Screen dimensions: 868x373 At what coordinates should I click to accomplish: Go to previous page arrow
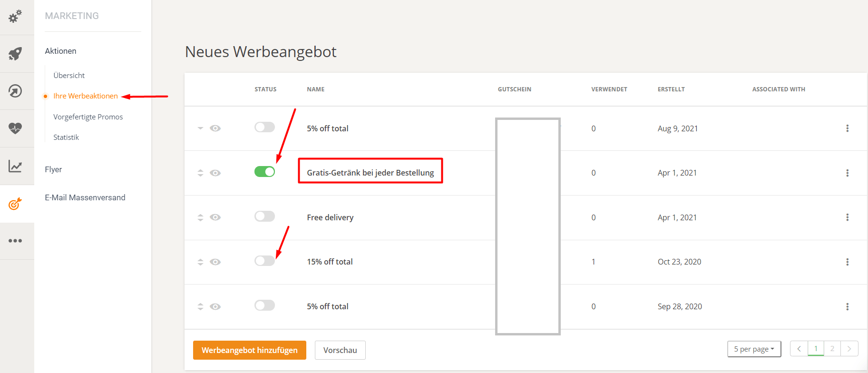coord(799,349)
